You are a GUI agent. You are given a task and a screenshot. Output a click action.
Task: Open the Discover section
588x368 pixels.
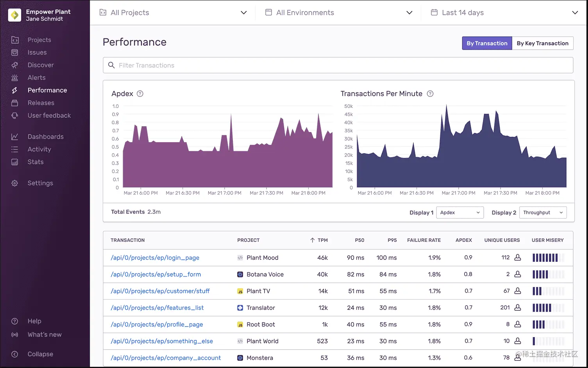[41, 65]
